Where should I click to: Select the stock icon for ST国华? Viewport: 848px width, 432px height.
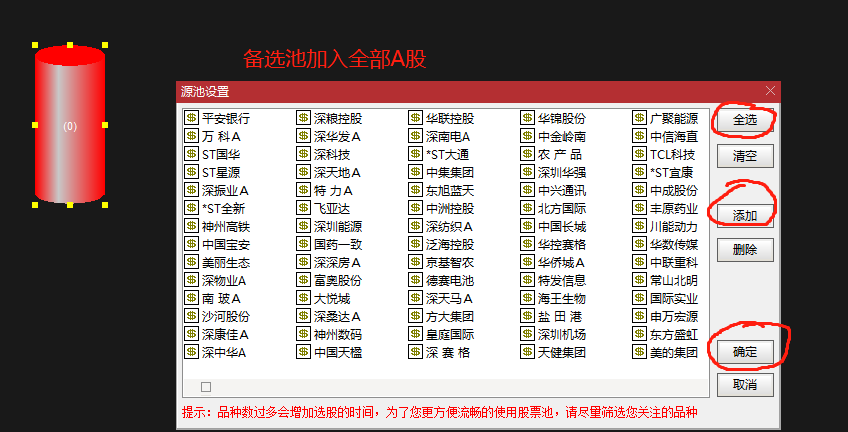(x=191, y=154)
